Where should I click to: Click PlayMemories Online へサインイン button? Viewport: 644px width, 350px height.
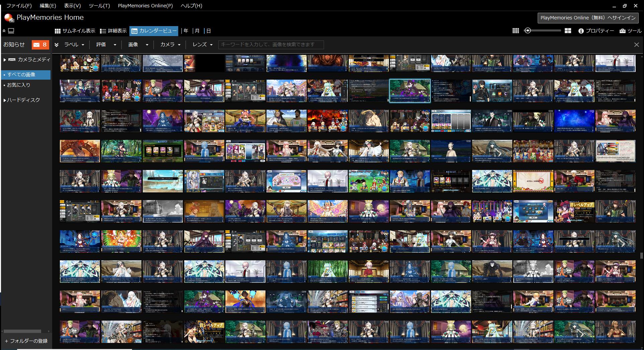coord(588,18)
